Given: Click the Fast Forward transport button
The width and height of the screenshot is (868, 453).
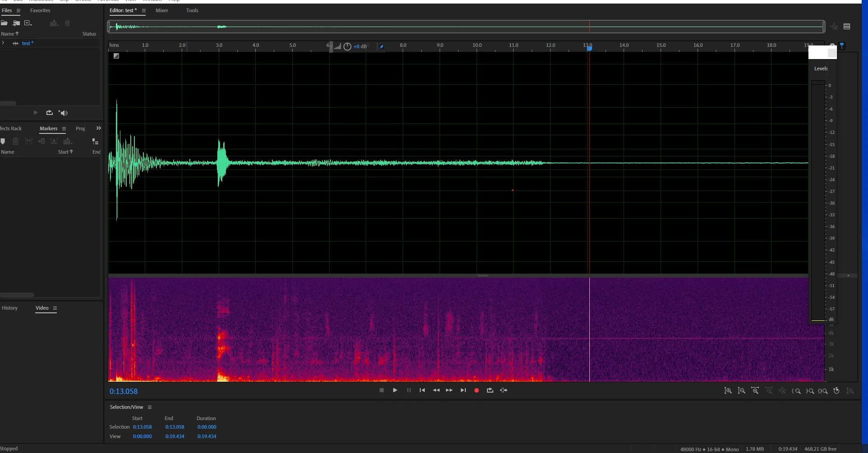Looking at the screenshot, I should 449,390.
